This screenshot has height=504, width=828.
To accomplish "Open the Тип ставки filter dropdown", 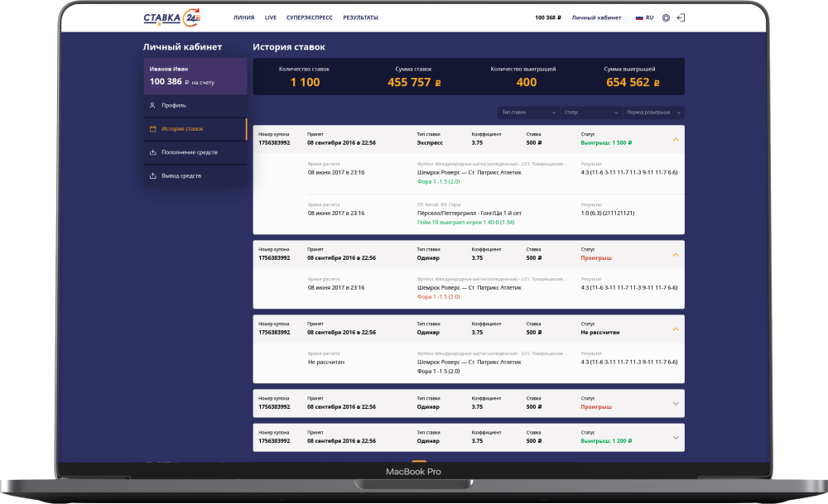I will 527,113.
